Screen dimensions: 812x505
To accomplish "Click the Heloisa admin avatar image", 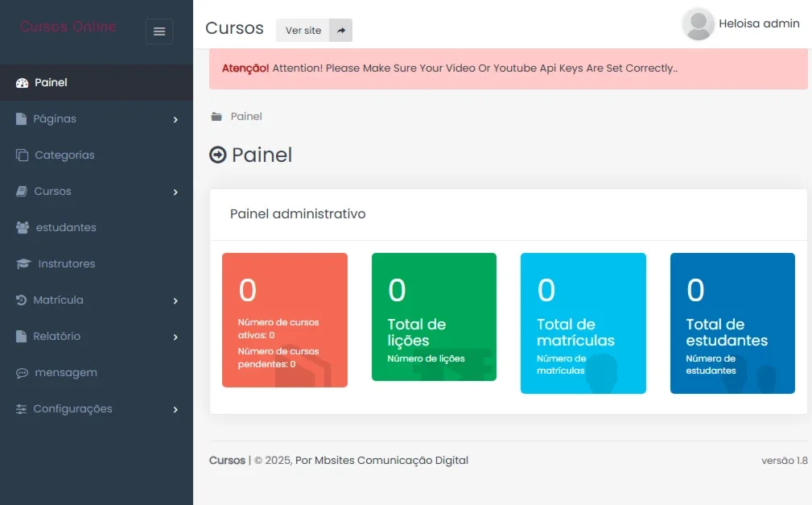I will 698,24.
